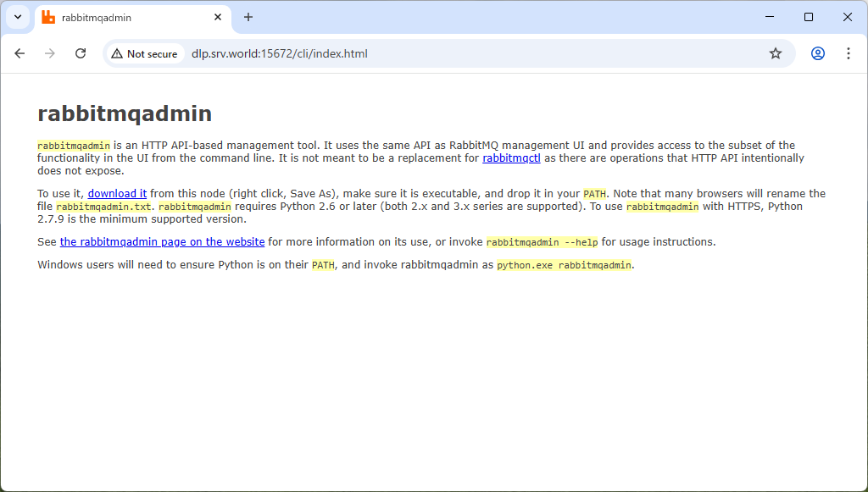Click the "rabbitmqadmin --help" code text
Viewport: 868px width, 492px height.
click(x=542, y=242)
